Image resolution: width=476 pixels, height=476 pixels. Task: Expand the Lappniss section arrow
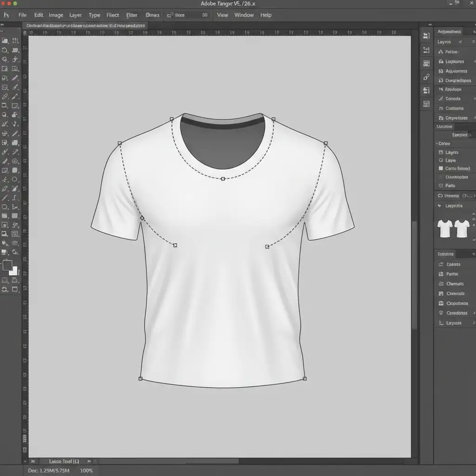pyautogui.click(x=439, y=205)
